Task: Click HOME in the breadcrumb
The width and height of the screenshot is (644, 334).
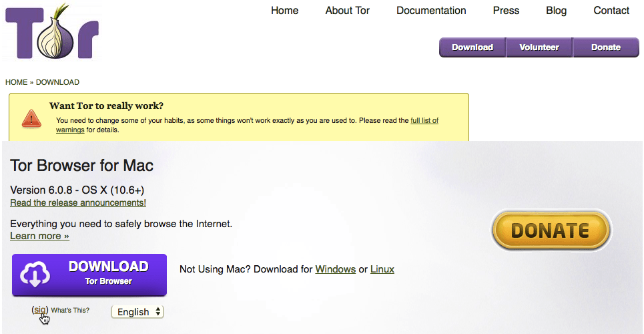Action: pyautogui.click(x=17, y=82)
